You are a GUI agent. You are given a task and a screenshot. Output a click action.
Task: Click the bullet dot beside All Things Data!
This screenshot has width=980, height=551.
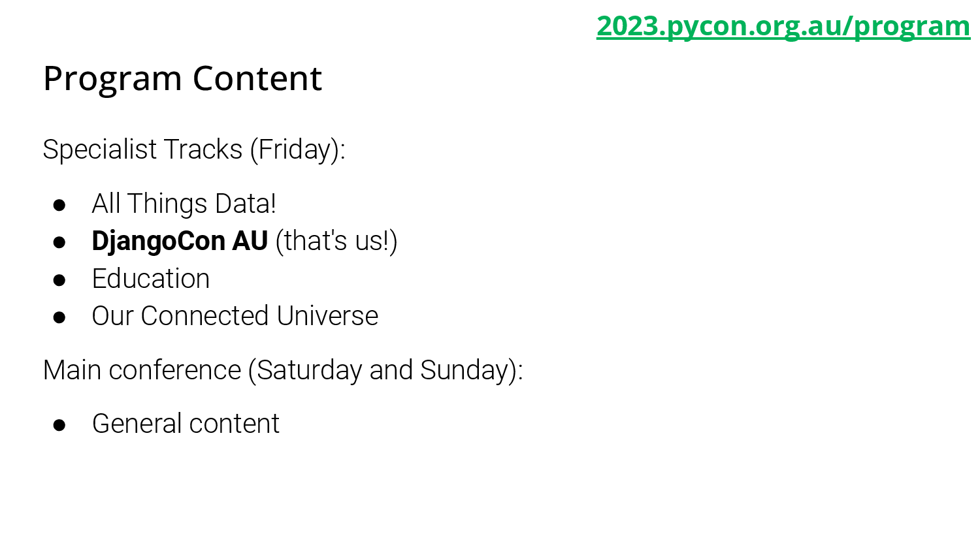pyautogui.click(x=59, y=205)
